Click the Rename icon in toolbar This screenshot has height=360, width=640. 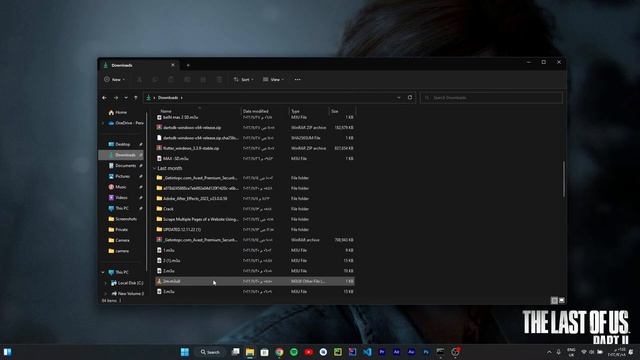tap(187, 80)
